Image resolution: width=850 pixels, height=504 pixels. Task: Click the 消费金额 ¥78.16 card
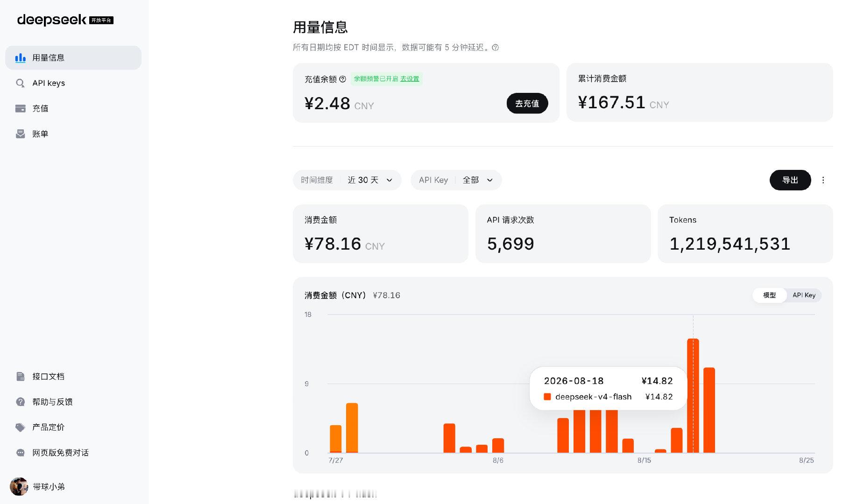(x=381, y=234)
